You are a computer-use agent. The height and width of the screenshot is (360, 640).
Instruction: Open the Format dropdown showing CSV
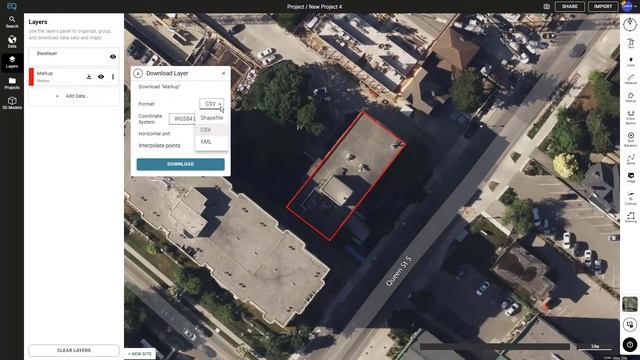pos(211,104)
